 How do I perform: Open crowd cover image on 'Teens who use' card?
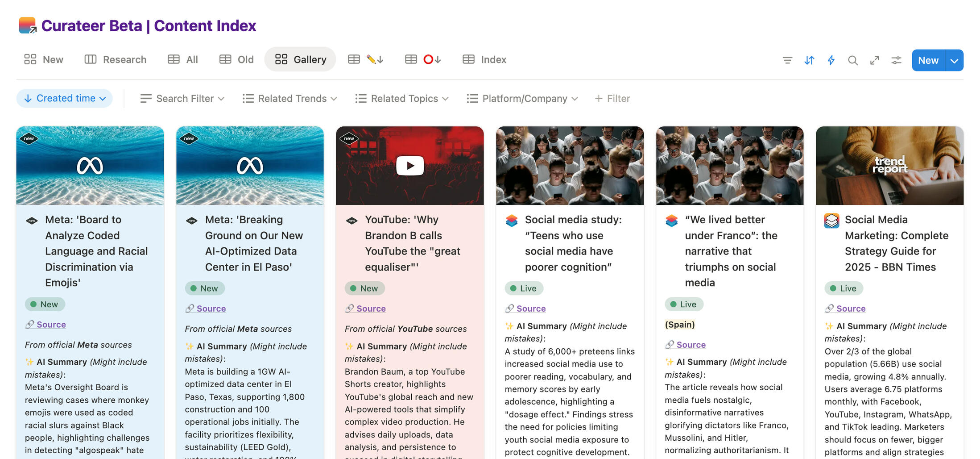(570, 166)
